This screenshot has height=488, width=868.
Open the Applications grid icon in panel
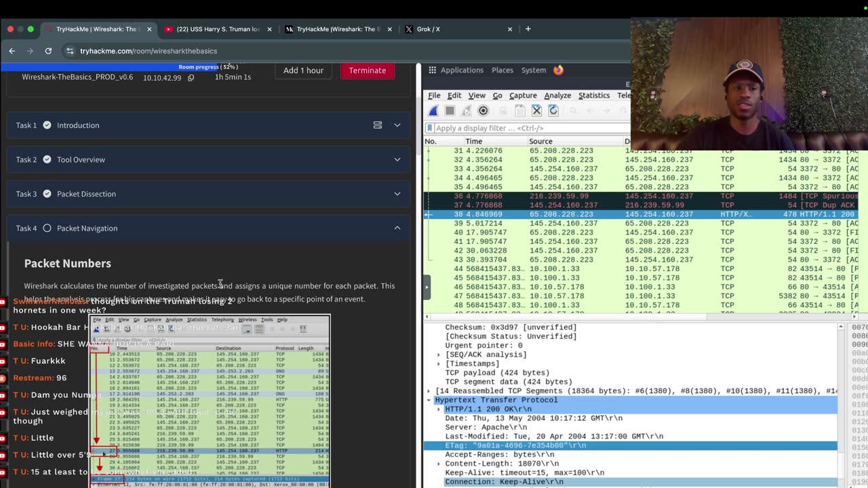click(432, 70)
